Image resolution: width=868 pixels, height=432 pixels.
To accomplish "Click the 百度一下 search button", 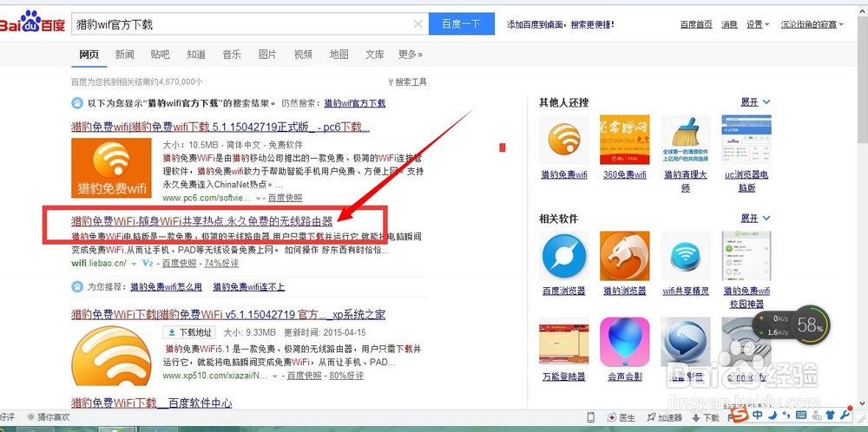I will pyautogui.click(x=462, y=23).
